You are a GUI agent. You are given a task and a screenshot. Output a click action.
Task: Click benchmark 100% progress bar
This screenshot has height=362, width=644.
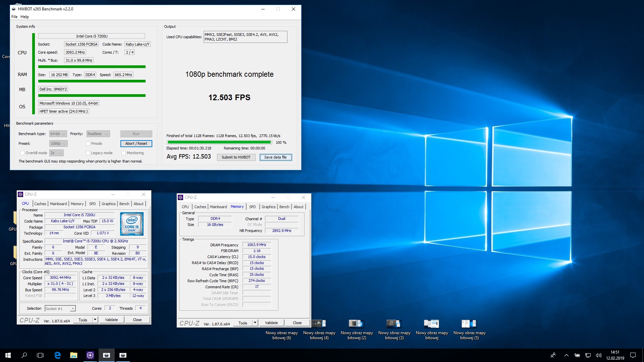point(219,142)
